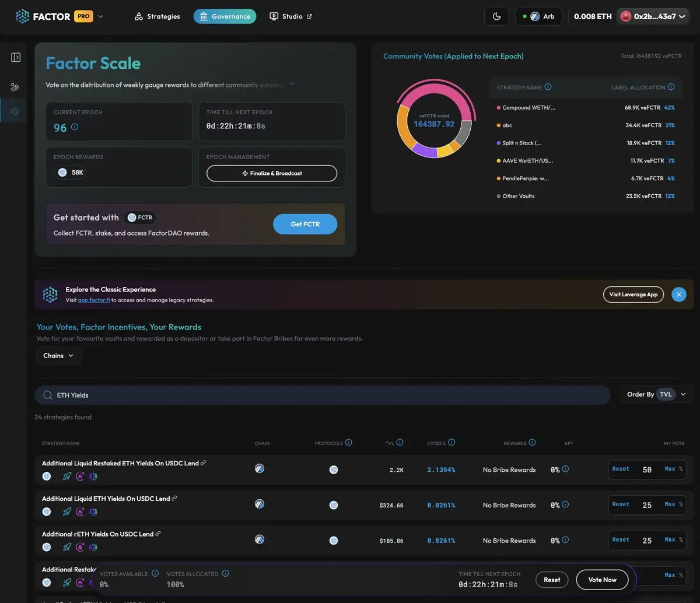Open the Studio tab
This screenshot has height=603, width=700.
click(x=290, y=16)
